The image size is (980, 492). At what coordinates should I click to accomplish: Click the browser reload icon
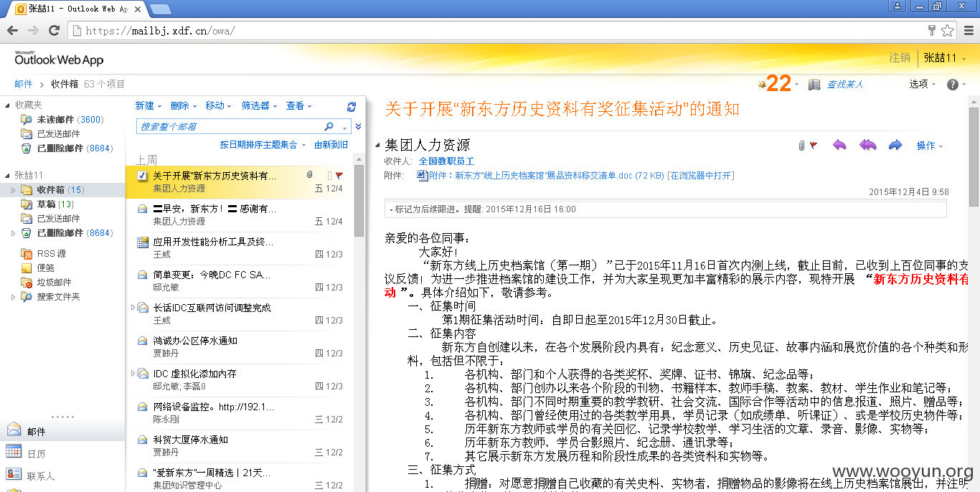pyautogui.click(x=55, y=31)
